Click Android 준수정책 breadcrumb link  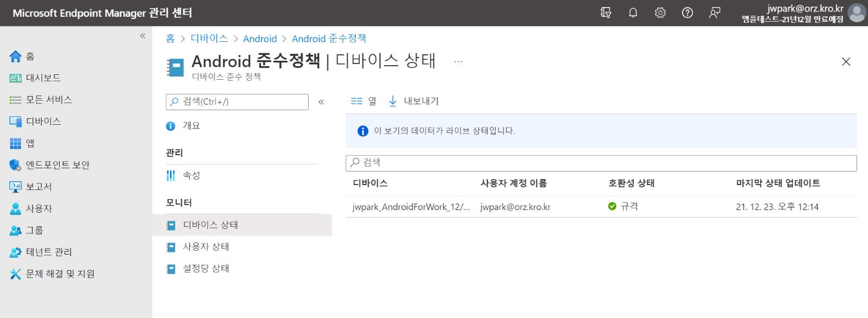click(x=329, y=39)
